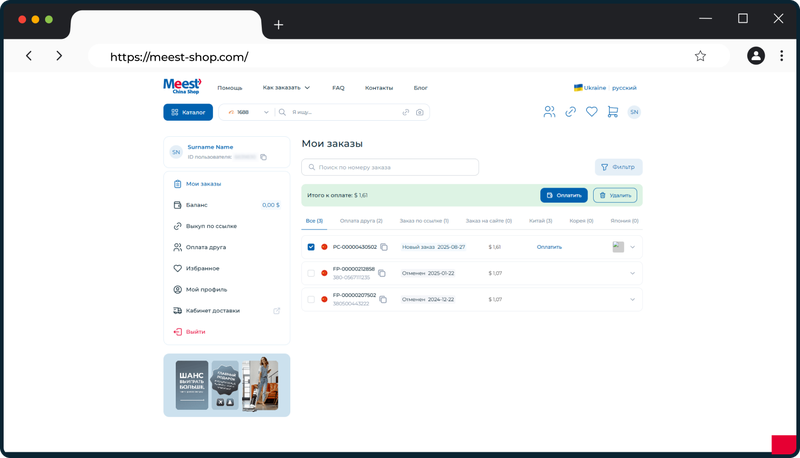
Task: Copy the user ID in profile card
Action: point(264,157)
